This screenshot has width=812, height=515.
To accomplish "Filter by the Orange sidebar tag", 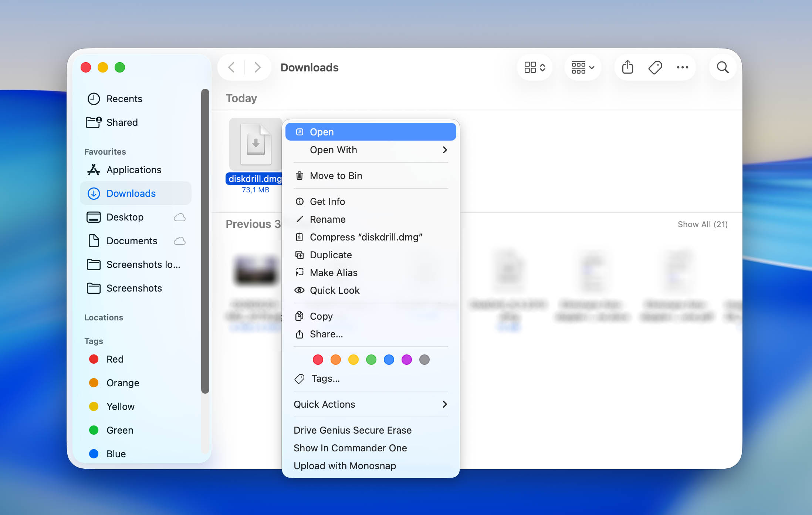I will [135, 383].
